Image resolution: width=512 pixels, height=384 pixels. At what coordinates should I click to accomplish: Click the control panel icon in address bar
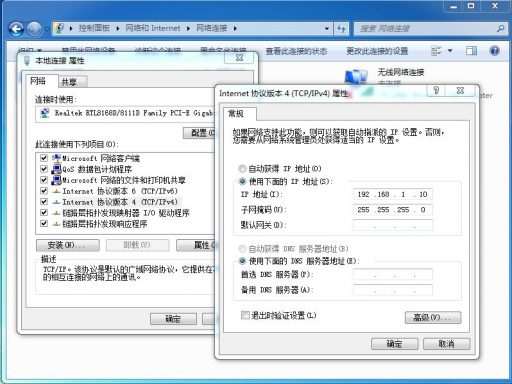[59, 28]
